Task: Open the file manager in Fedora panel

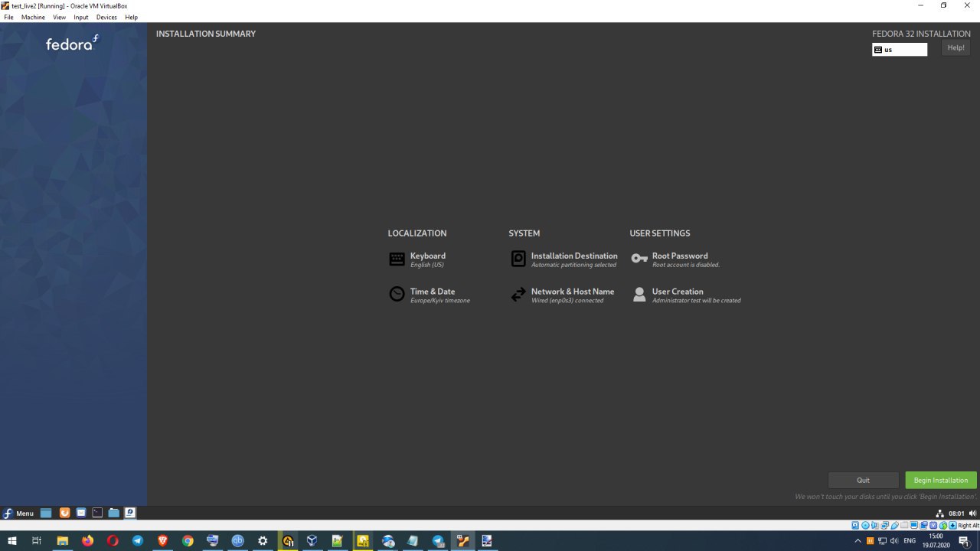Action: pos(114,513)
